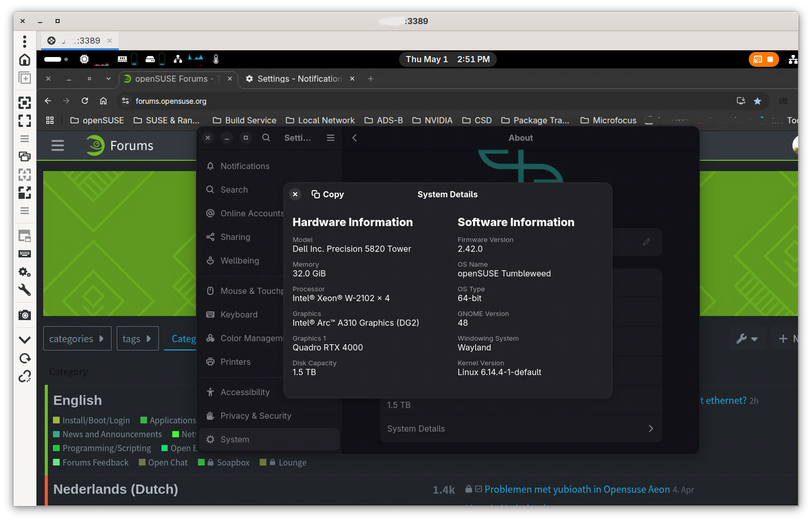Viewport: 812px width, 521px height.
Task: Click the pencil edit icon in About panel
Action: pos(646,241)
